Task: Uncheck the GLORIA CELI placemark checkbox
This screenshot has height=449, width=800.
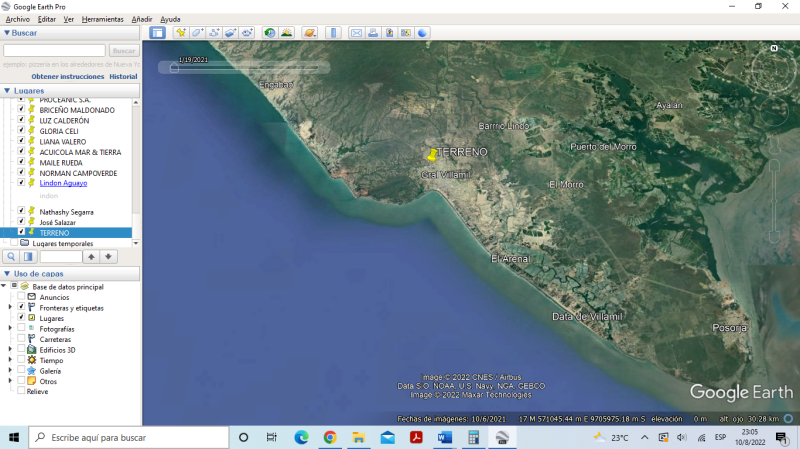Action: point(21,131)
